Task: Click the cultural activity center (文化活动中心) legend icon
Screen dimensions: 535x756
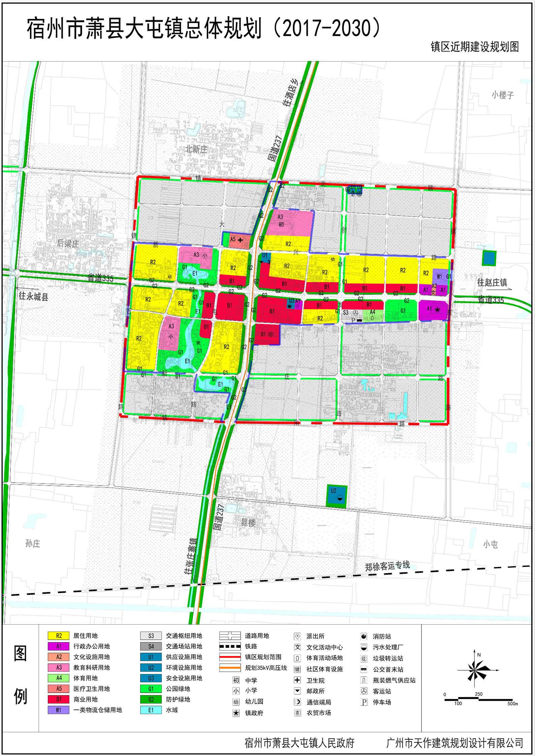Action: click(x=297, y=647)
